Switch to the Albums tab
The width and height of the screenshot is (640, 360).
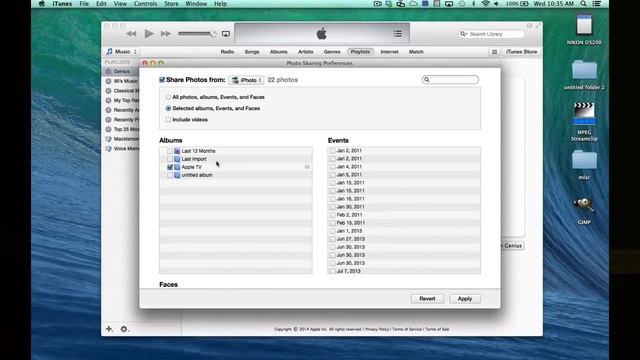[x=278, y=52]
